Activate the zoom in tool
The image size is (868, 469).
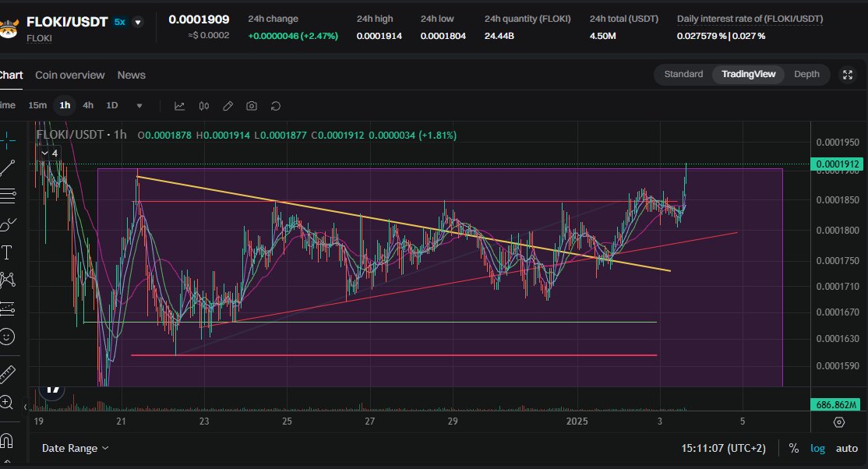7,402
